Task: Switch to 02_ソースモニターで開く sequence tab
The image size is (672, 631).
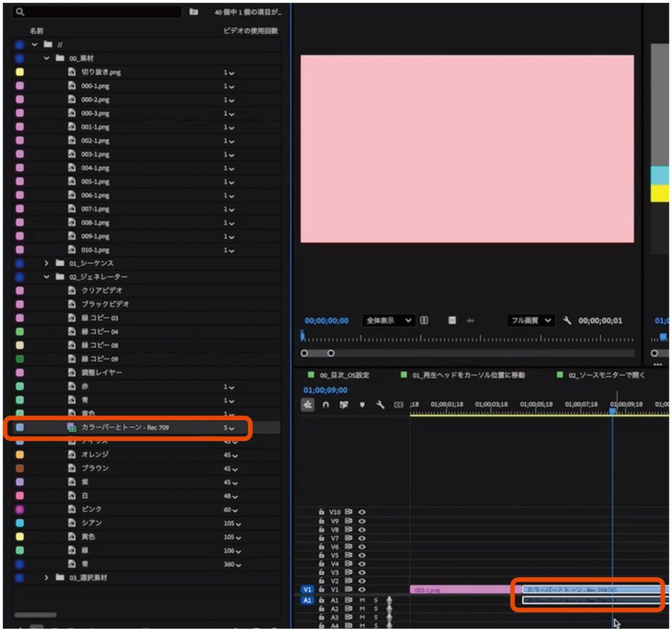Action: [606, 375]
